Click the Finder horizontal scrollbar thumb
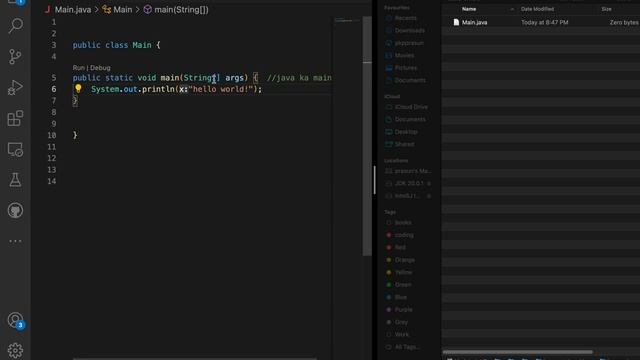The image size is (640, 360). coord(518,352)
